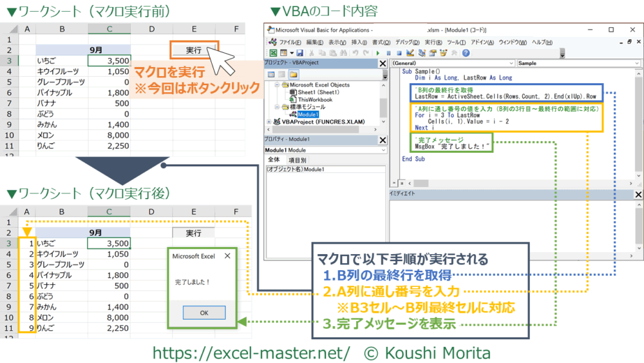Click OK in the Microsoft Excel dialog

pos(204,312)
